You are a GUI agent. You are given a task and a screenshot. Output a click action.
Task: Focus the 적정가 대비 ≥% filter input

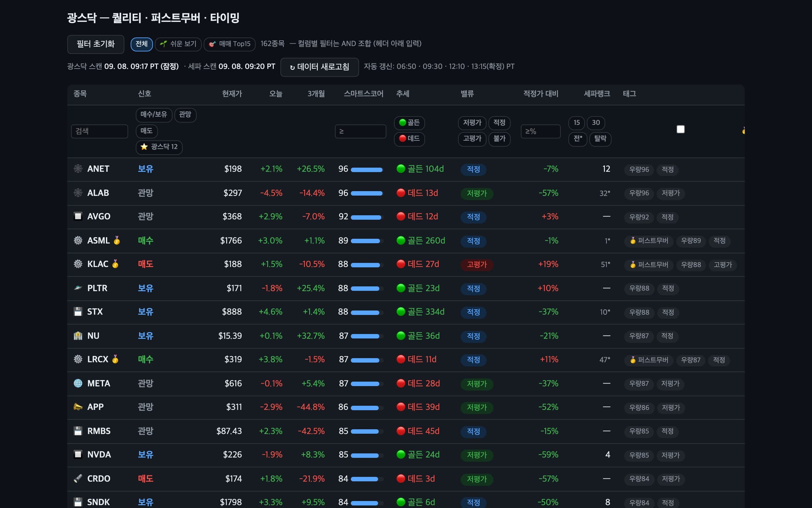tap(540, 131)
